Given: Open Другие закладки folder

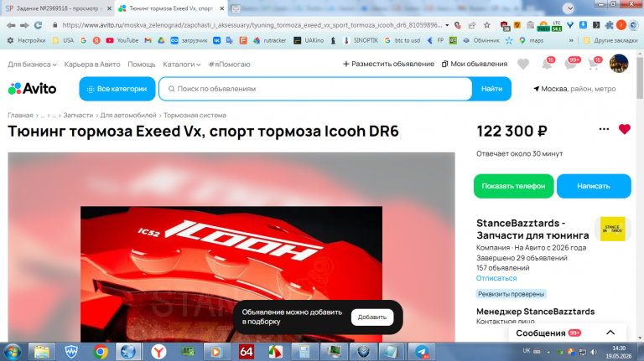Looking at the screenshot, I should click(x=610, y=40).
